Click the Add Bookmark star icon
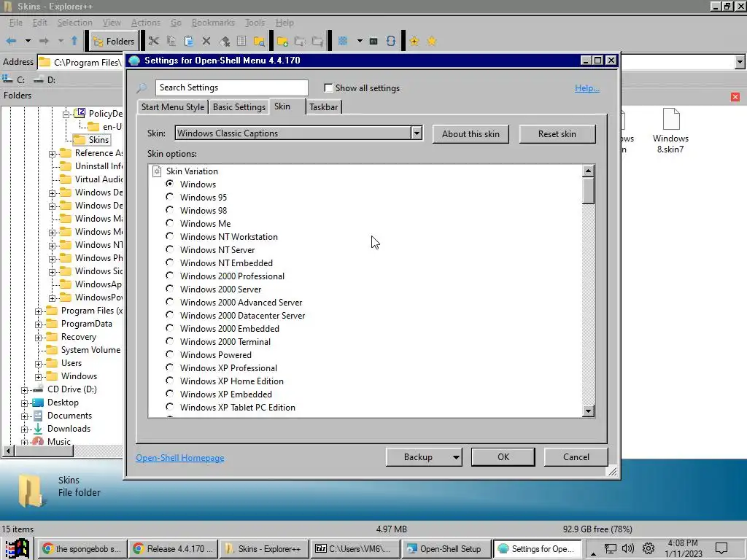Screen dimensions: 747x560 pos(414,41)
